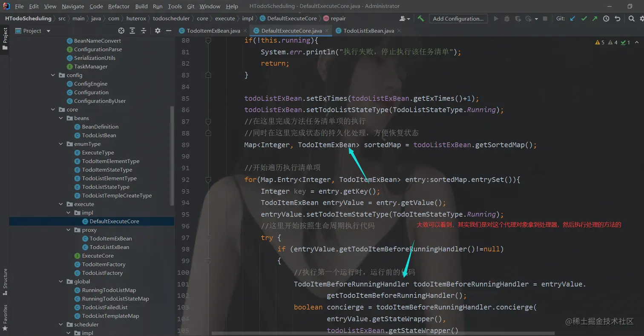The image size is (644, 336).
Task: Open Project panel gear options
Action: click(158, 31)
